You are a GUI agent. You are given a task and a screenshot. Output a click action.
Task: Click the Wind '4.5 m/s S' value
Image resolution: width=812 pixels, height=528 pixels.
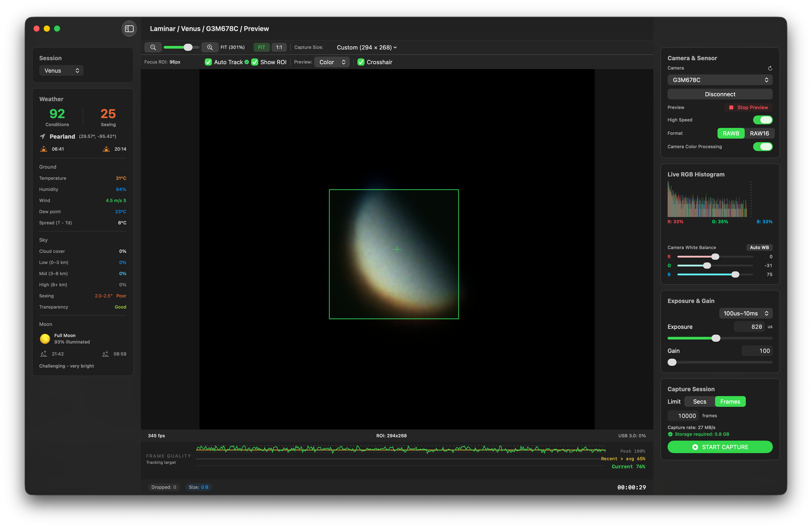tap(116, 200)
